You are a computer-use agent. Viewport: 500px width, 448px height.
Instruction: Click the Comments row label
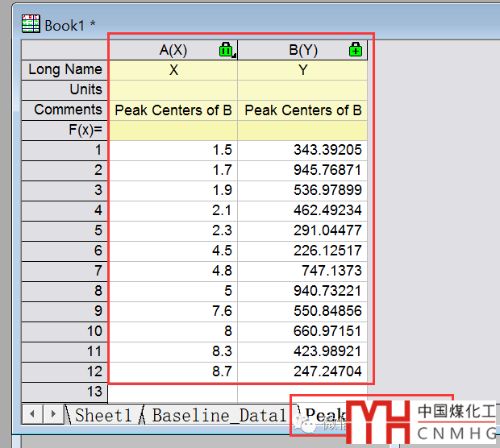coord(65,110)
